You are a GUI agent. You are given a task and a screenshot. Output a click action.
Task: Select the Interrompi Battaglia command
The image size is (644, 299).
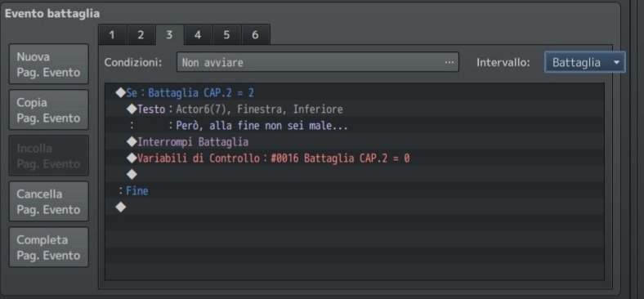click(x=355, y=141)
